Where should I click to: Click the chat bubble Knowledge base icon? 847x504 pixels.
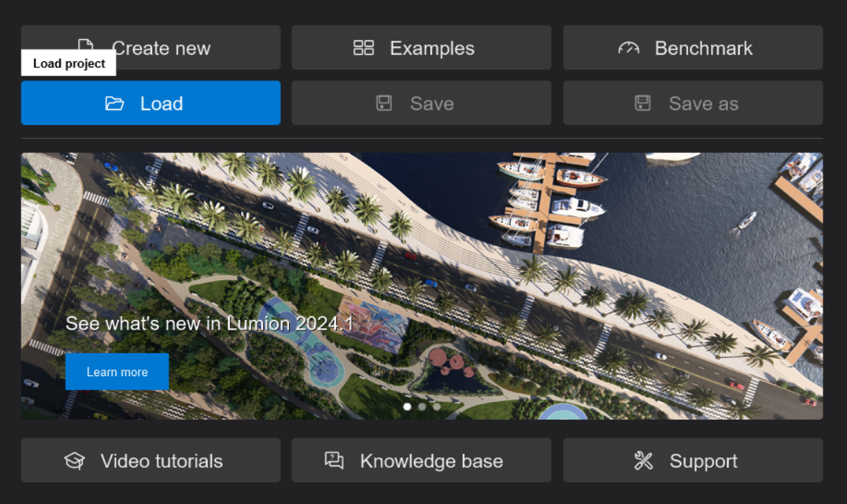click(x=334, y=460)
